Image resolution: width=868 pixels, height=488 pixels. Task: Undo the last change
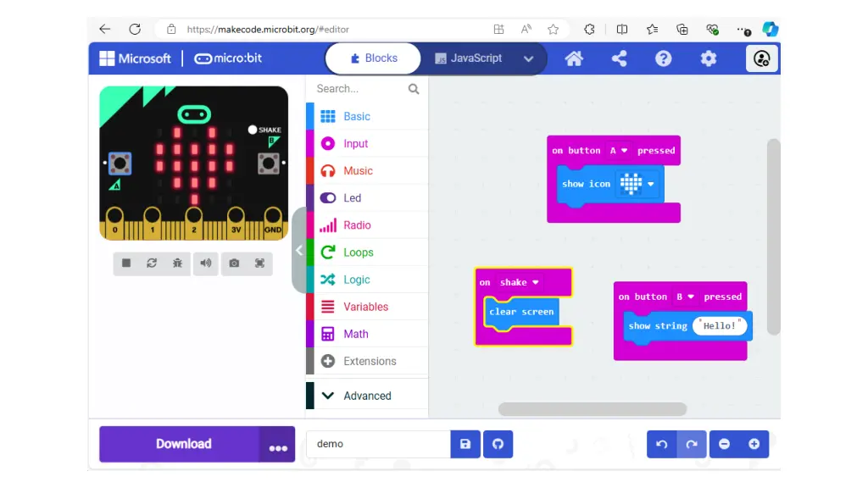coord(661,444)
